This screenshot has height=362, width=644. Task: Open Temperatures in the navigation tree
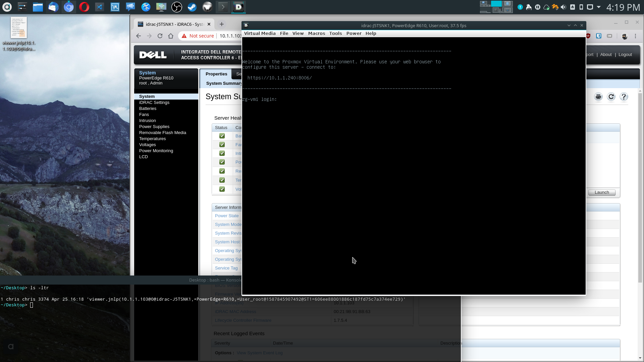coord(152,139)
